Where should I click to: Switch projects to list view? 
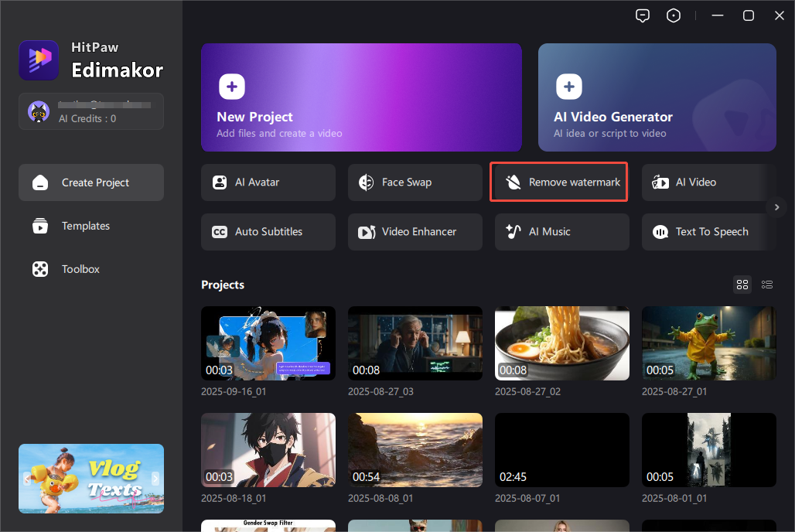point(766,285)
